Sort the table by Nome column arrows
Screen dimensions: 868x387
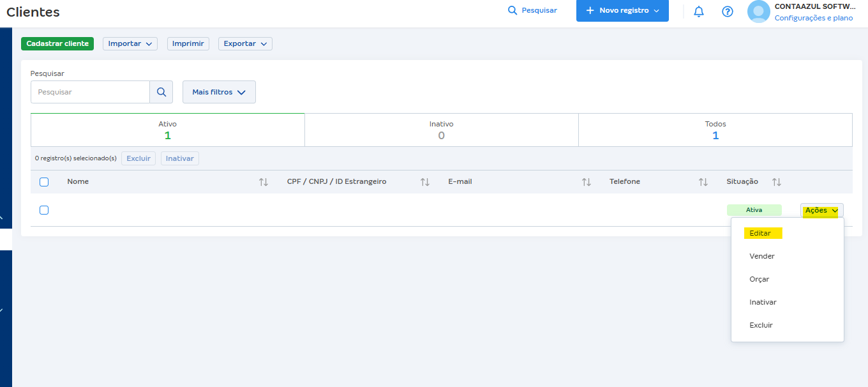tap(264, 182)
